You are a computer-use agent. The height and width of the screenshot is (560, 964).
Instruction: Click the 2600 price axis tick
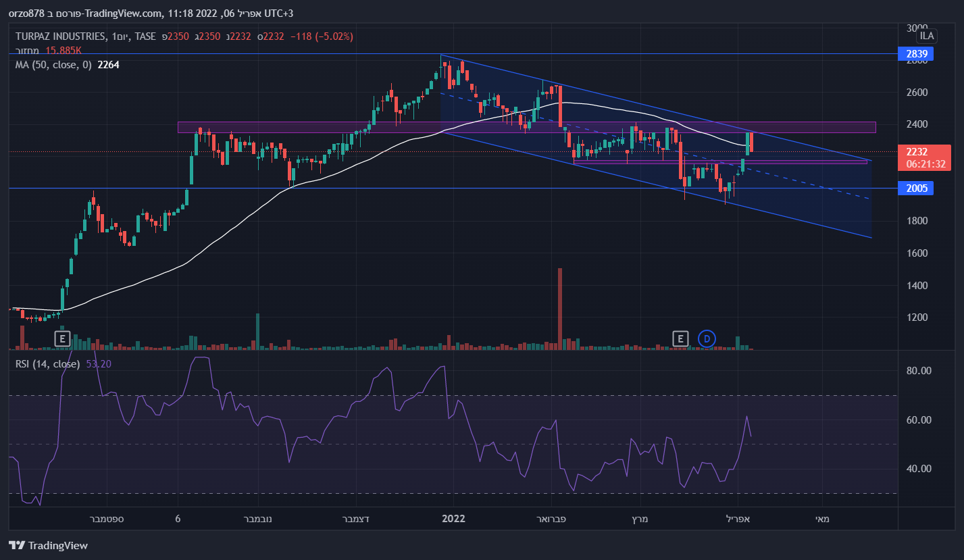click(917, 93)
